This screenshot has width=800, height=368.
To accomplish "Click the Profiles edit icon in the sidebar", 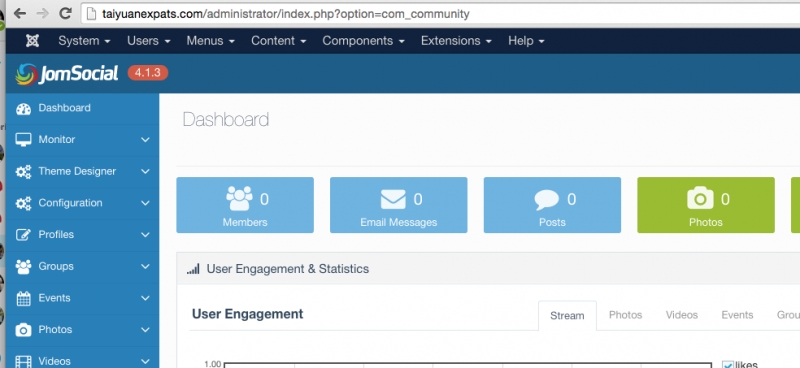I will (23, 235).
